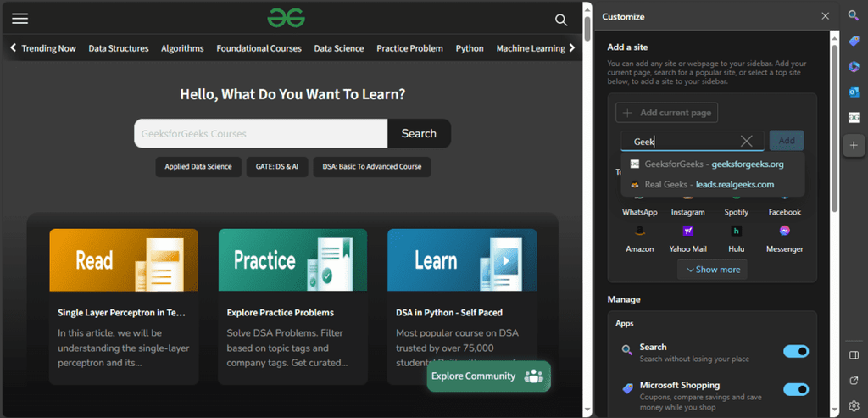Click the site search field containing Geek
Screen dimensions: 868x418
point(692,142)
